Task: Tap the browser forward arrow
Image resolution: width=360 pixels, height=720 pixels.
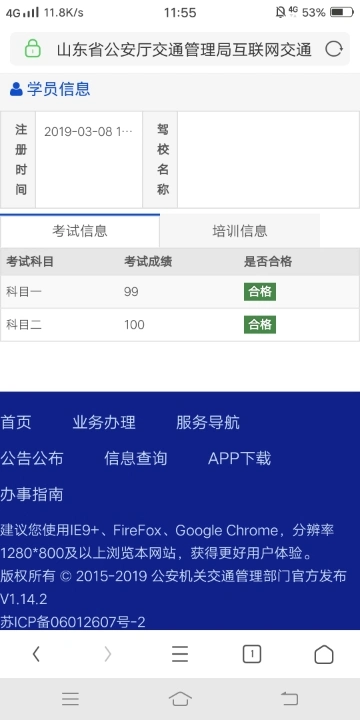Action: tap(108, 654)
